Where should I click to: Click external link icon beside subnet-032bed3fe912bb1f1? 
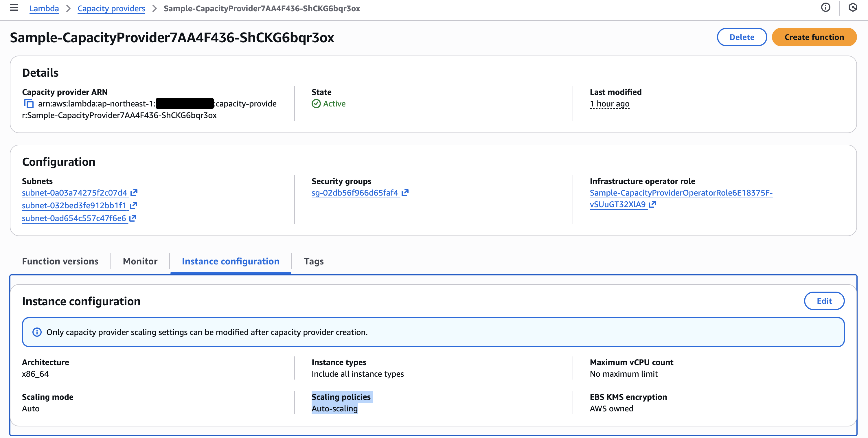(x=133, y=205)
